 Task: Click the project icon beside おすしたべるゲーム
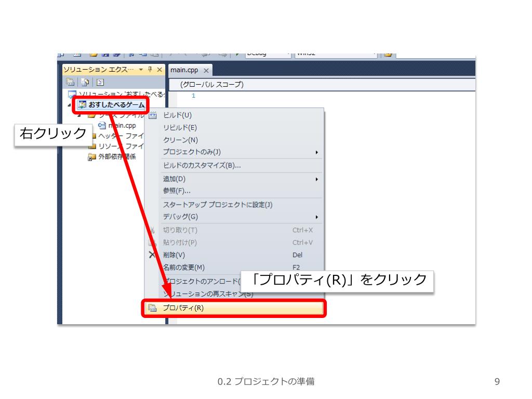[x=83, y=105]
